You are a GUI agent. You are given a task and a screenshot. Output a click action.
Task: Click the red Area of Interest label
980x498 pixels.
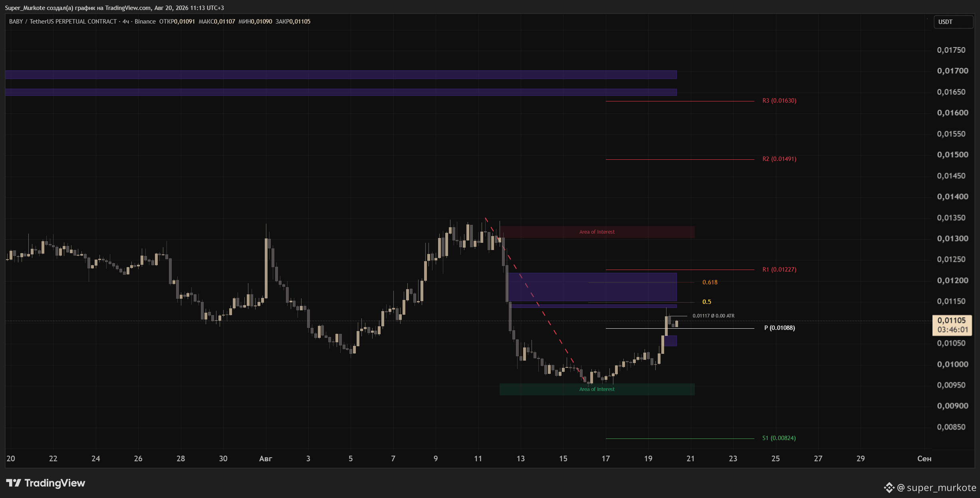(597, 232)
